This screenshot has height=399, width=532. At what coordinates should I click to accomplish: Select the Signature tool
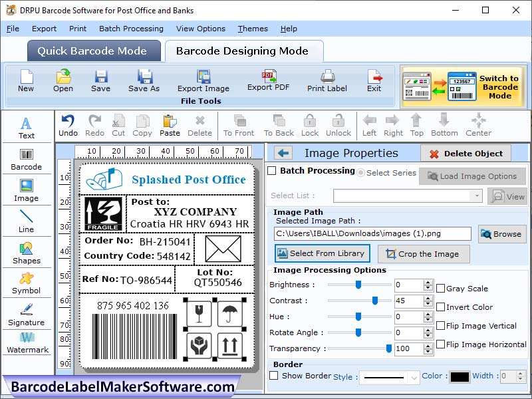27,315
